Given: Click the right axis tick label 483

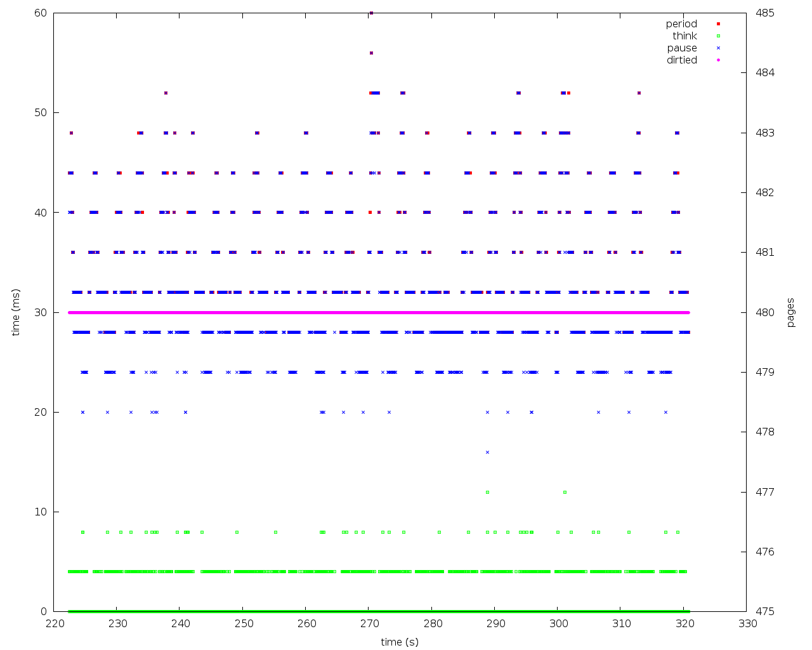Looking at the screenshot, I should (765, 133).
